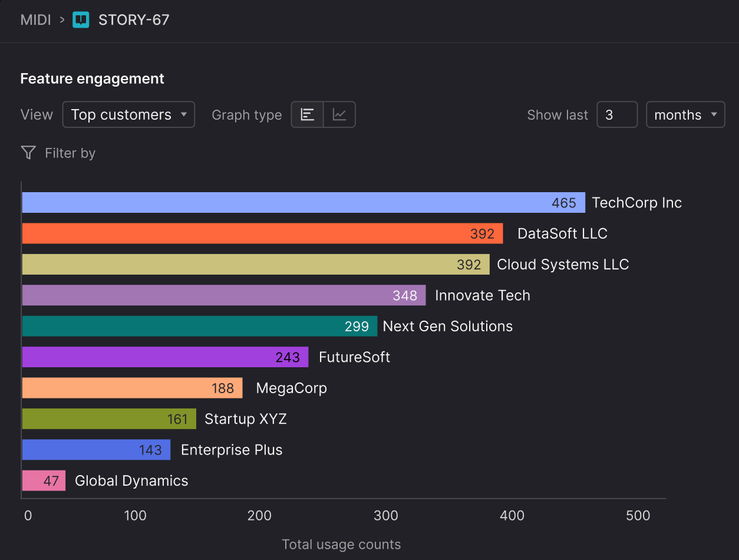The width and height of the screenshot is (739, 560).
Task: Click the View label
Action: tap(37, 114)
